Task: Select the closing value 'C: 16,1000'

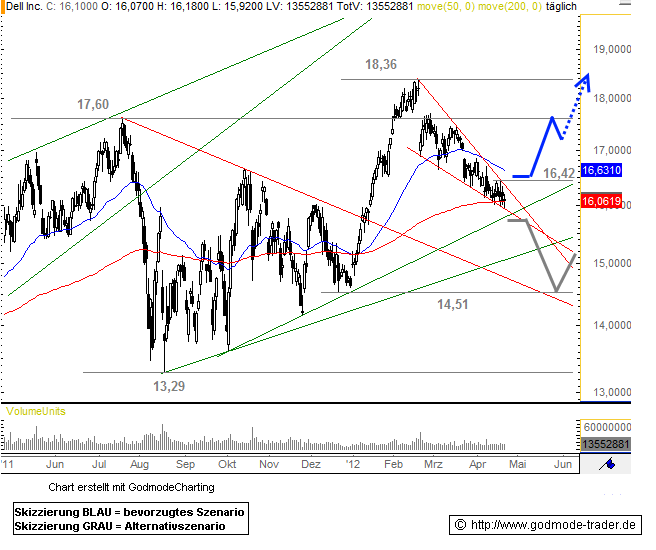Action: (72, 6)
